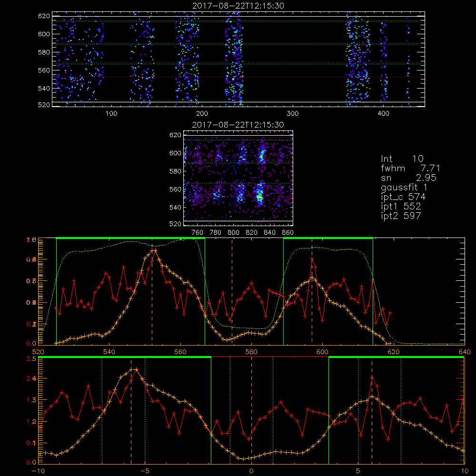Click x-axis label 200 on top plot
476x476 pixels.
click(x=202, y=114)
